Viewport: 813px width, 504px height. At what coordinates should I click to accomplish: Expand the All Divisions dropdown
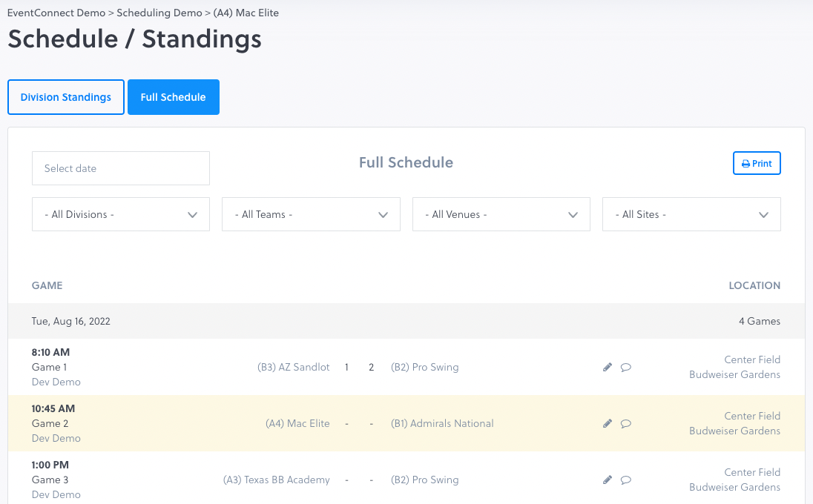[x=121, y=214]
